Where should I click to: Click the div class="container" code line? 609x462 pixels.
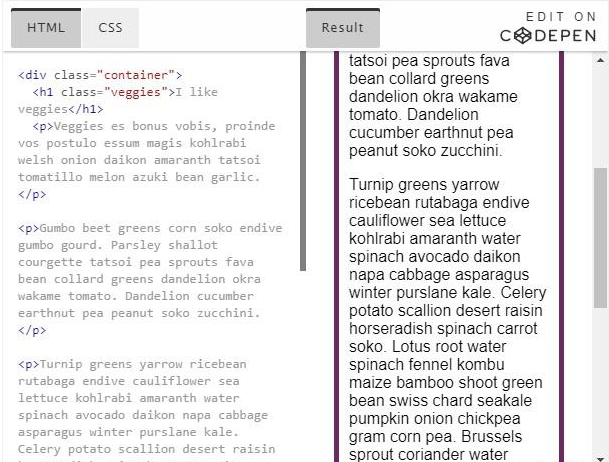[x=100, y=75]
